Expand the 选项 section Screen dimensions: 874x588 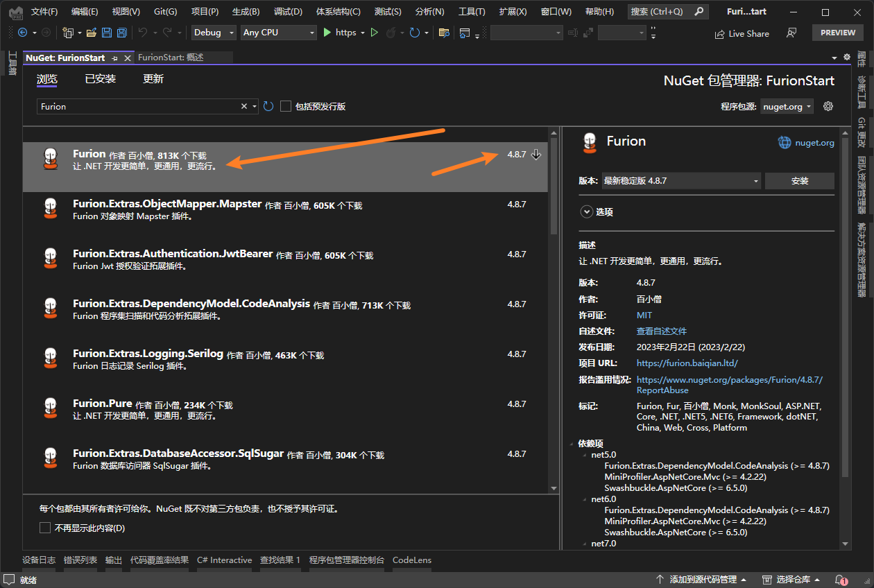(x=587, y=212)
